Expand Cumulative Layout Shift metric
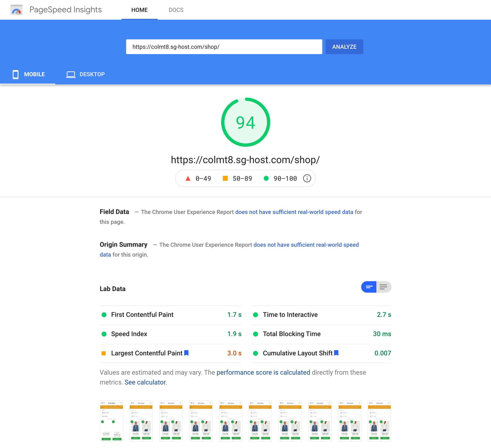 point(321,353)
